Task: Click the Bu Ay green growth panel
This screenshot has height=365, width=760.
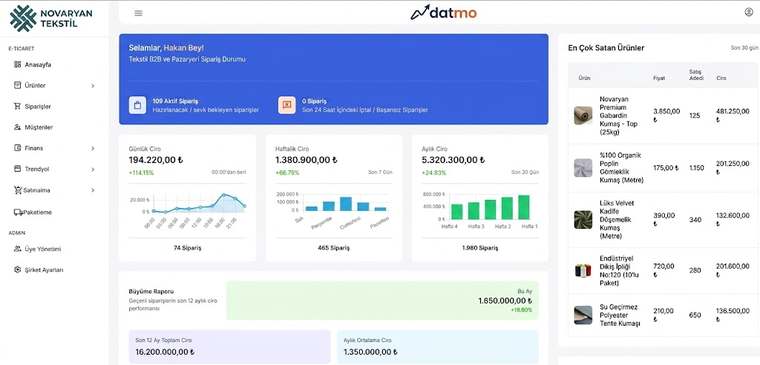Action: (x=382, y=301)
